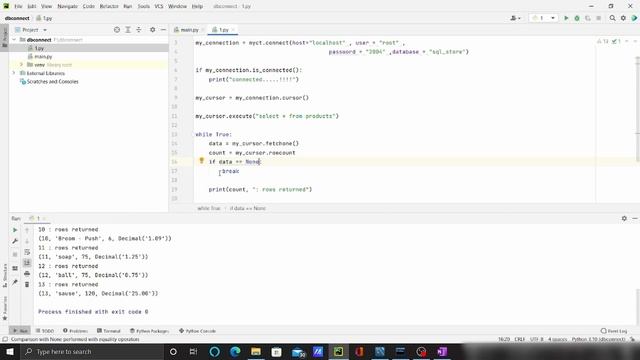This screenshot has height=360, width=640.
Task: Click the Windows Start button
Action: click(9, 351)
